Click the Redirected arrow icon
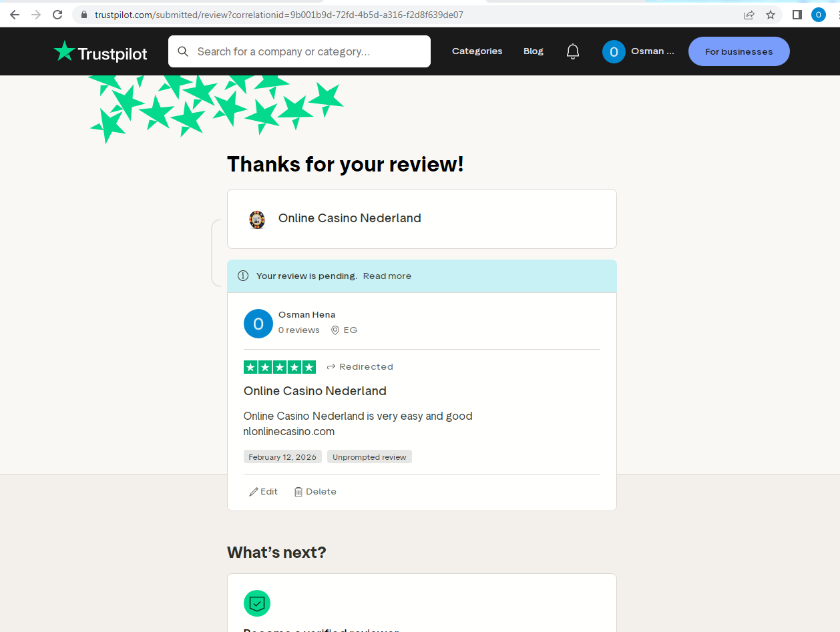Image resolution: width=840 pixels, height=632 pixels. [x=331, y=367]
